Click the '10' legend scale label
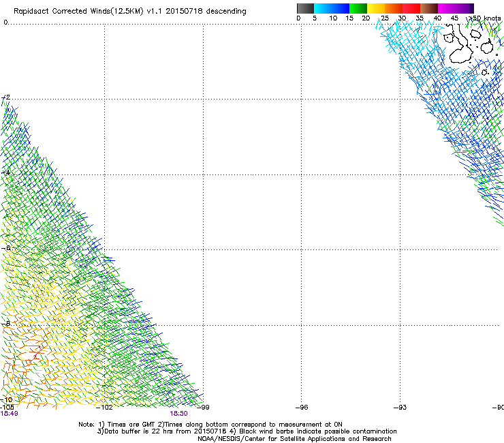This screenshot has height=443, width=504. [333, 18]
